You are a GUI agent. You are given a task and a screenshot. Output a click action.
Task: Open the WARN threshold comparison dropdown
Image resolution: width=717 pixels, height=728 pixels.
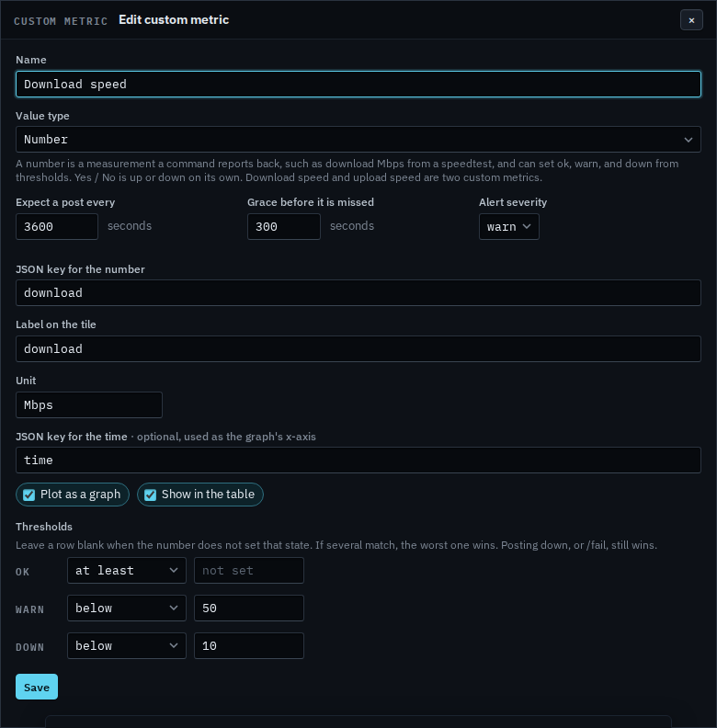[126, 608]
